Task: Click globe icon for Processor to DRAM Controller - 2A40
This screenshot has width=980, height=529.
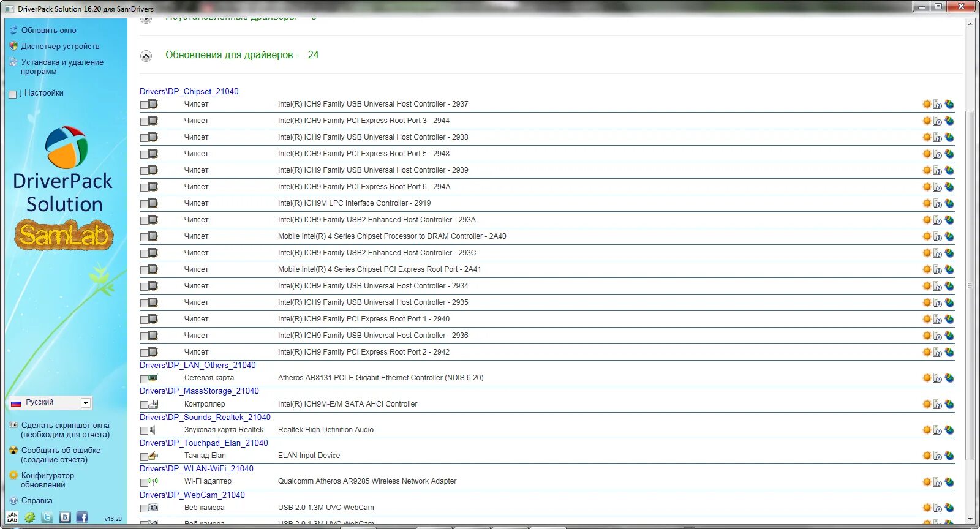Action: pyautogui.click(x=949, y=236)
